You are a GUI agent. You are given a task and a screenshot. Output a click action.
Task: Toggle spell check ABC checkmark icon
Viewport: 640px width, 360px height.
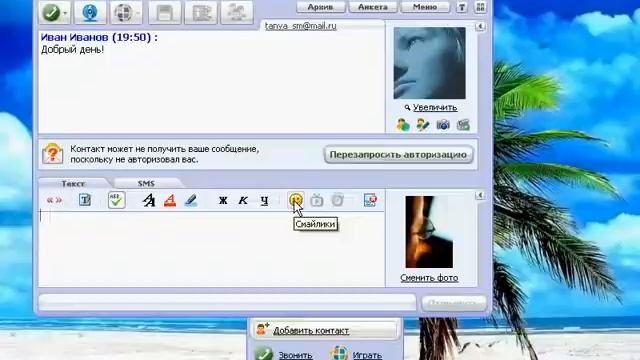tap(116, 200)
